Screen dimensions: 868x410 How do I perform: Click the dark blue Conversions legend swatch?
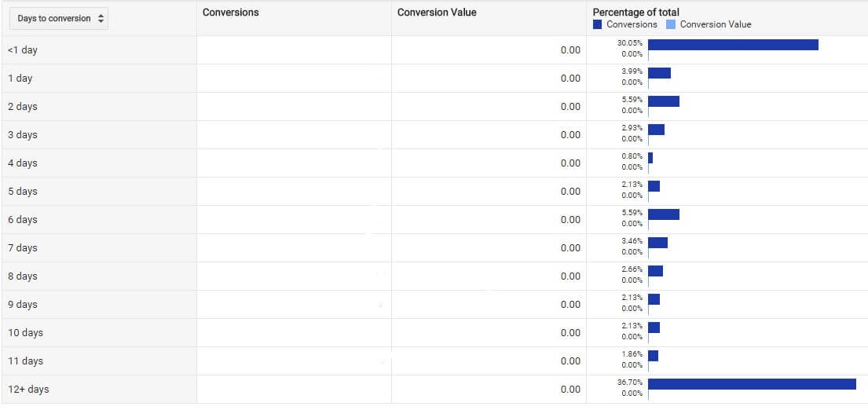598,24
